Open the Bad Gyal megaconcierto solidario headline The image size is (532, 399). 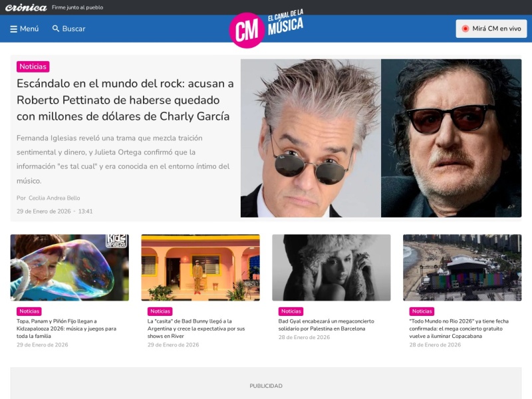coord(326,325)
